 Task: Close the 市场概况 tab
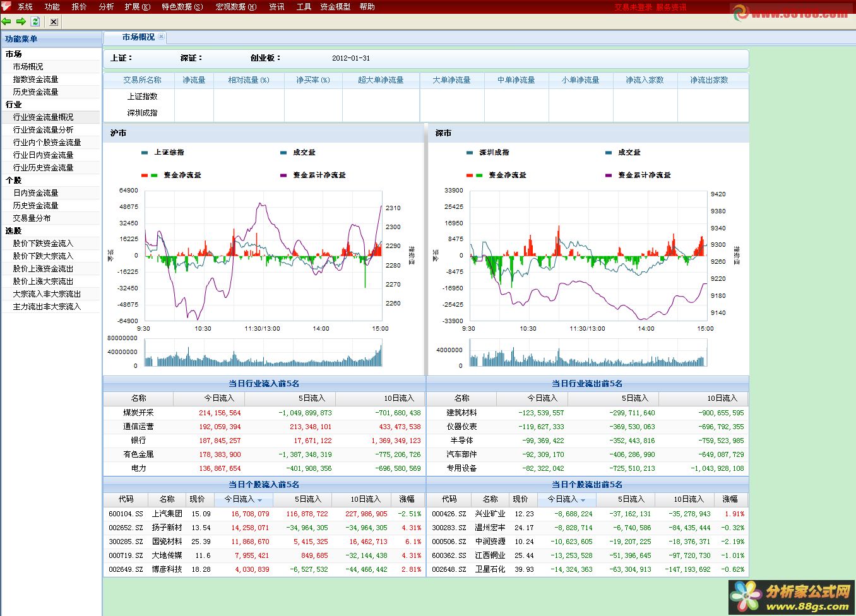coord(161,37)
